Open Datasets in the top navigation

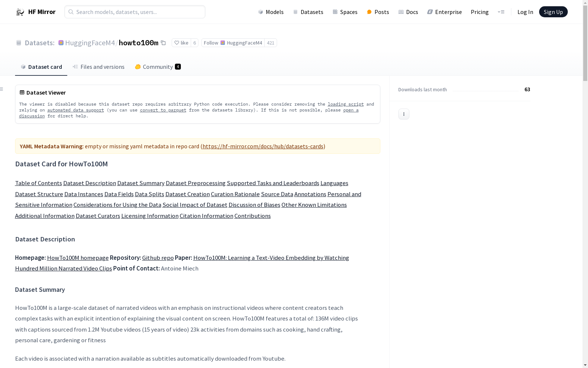(308, 12)
